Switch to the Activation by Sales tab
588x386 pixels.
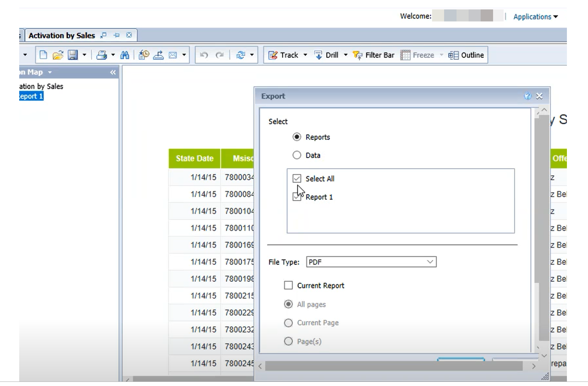tap(62, 35)
